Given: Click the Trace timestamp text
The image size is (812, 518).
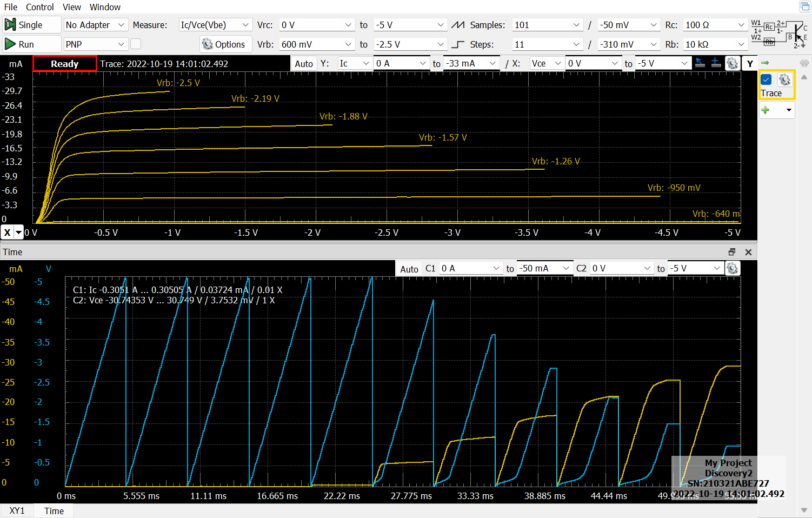Looking at the screenshot, I should point(164,63).
